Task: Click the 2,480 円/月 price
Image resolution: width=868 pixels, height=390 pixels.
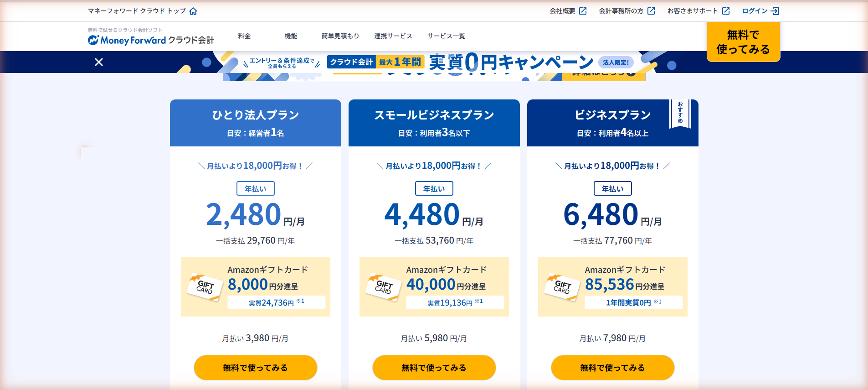Action: tap(255, 215)
